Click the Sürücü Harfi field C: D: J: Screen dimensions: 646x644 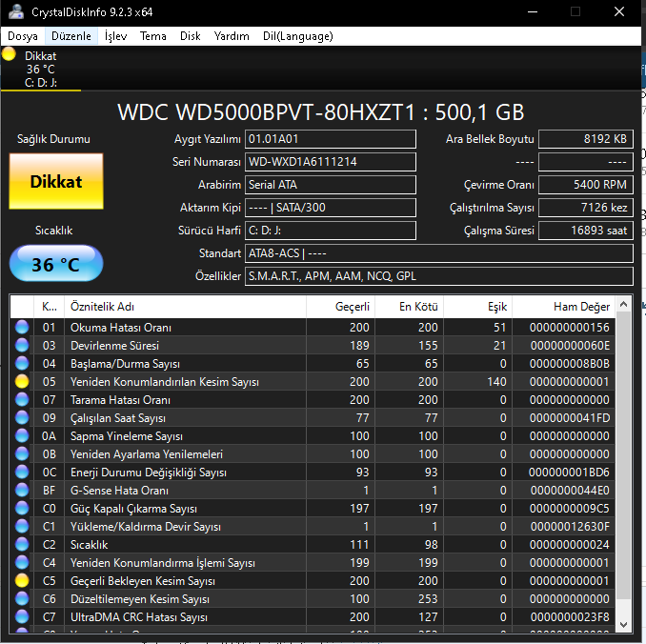(x=331, y=231)
